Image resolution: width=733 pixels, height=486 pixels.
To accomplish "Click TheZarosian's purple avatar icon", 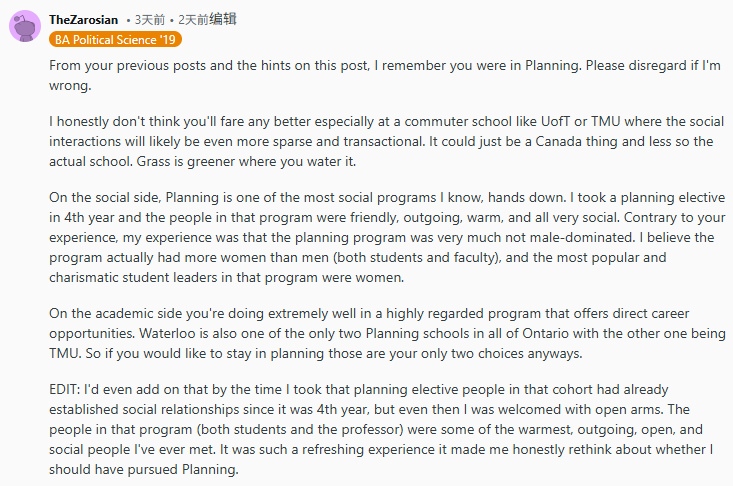I will [25, 26].
